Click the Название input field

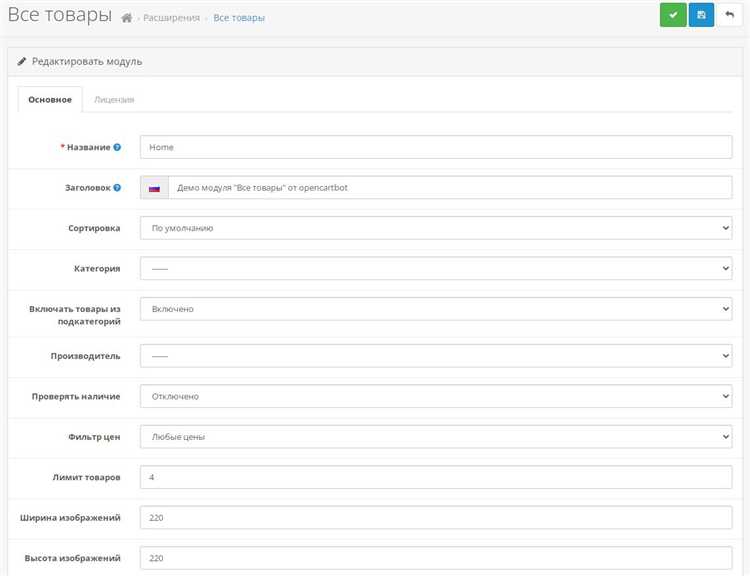tap(436, 147)
